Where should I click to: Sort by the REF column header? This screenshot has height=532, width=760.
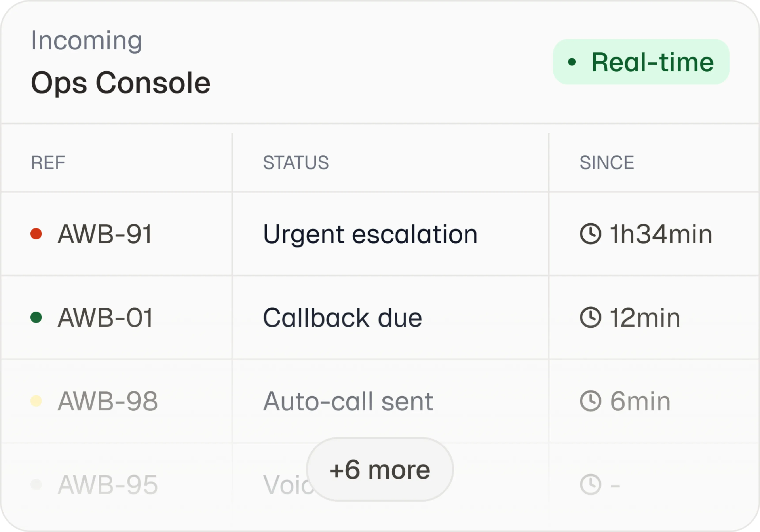(48, 163)
